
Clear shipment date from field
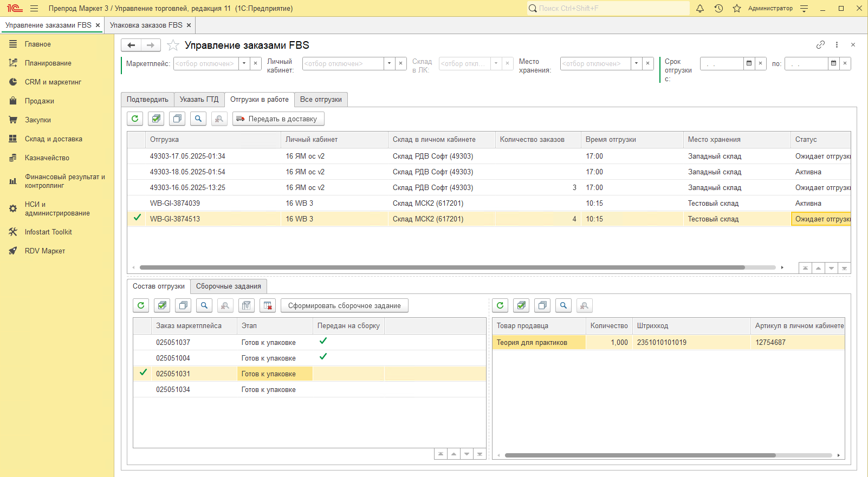pos(761,63)
